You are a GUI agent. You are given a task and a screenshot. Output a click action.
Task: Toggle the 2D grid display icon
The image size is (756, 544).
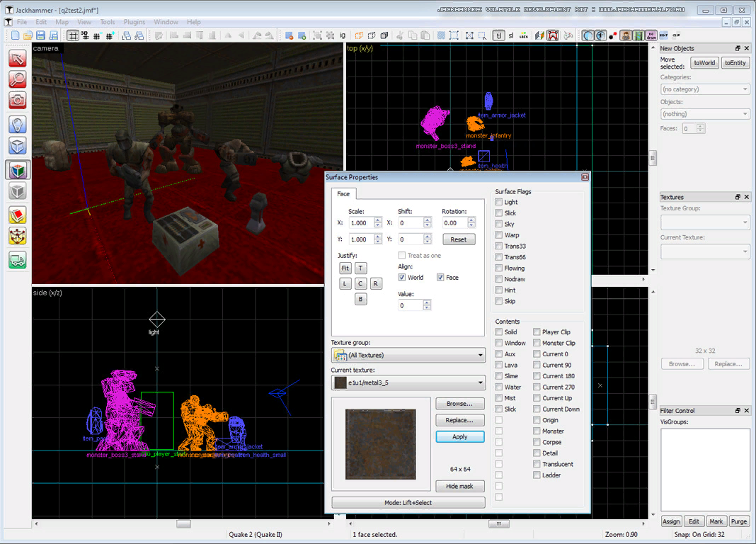73,35
